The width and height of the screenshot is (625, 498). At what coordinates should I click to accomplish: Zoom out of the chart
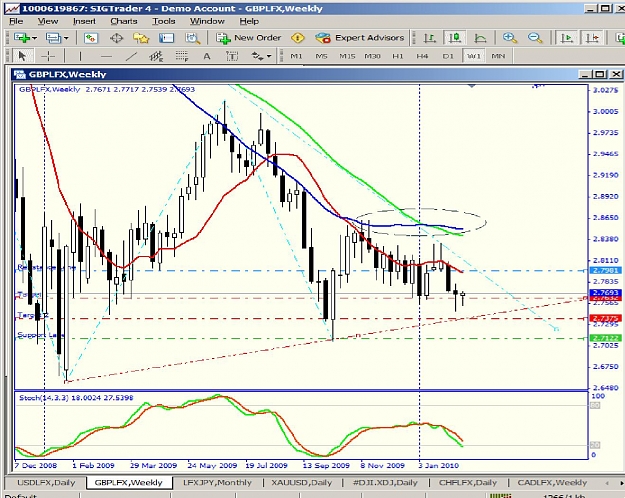click(535, 38)
